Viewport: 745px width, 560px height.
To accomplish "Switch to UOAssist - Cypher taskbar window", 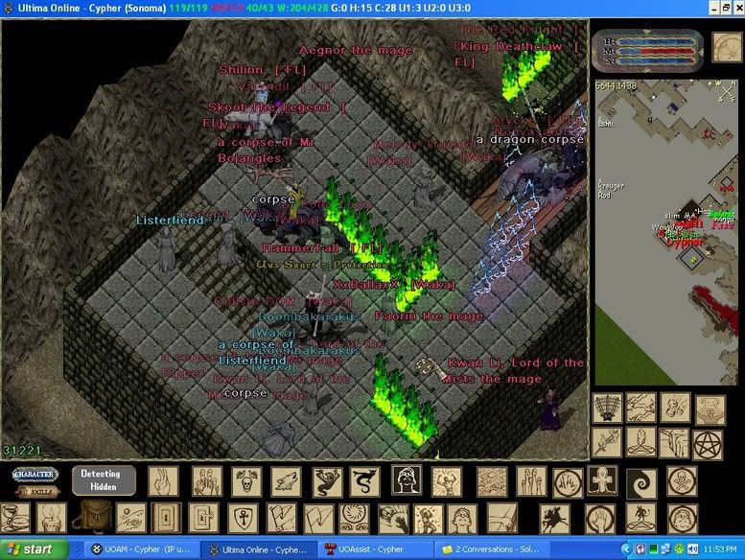I will (x=375, y=549).
